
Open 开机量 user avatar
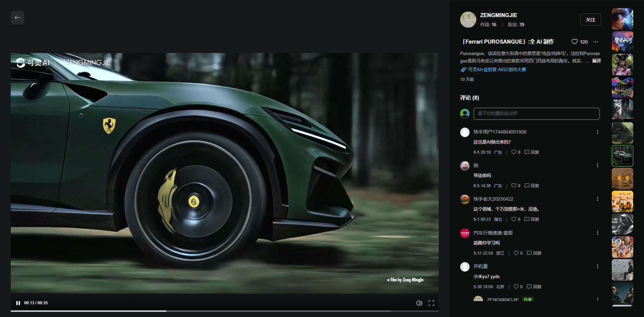pyautogui.click(x=465, y=267)
